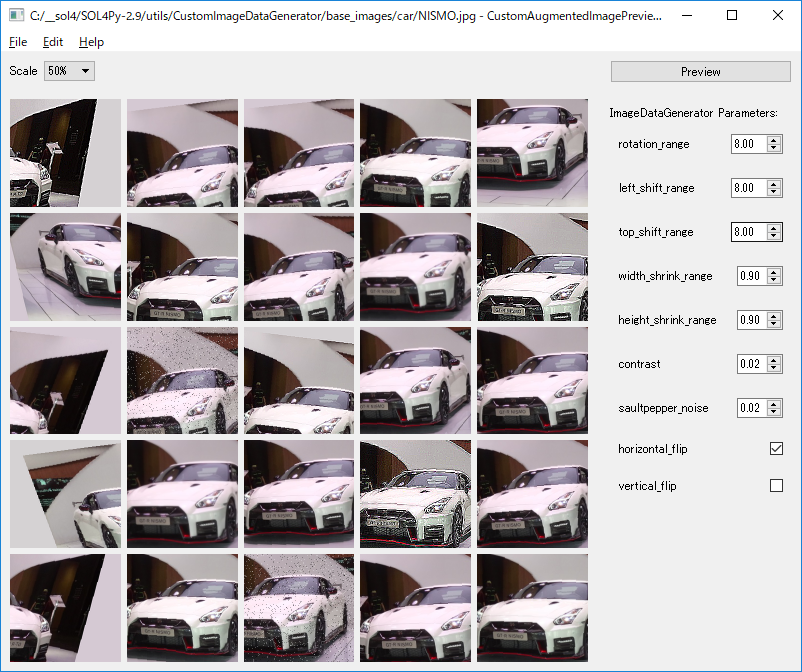Increase width_shrink_range with its up arrow
The height and width of the screenshot is (672, 802).
pos(774,272)
